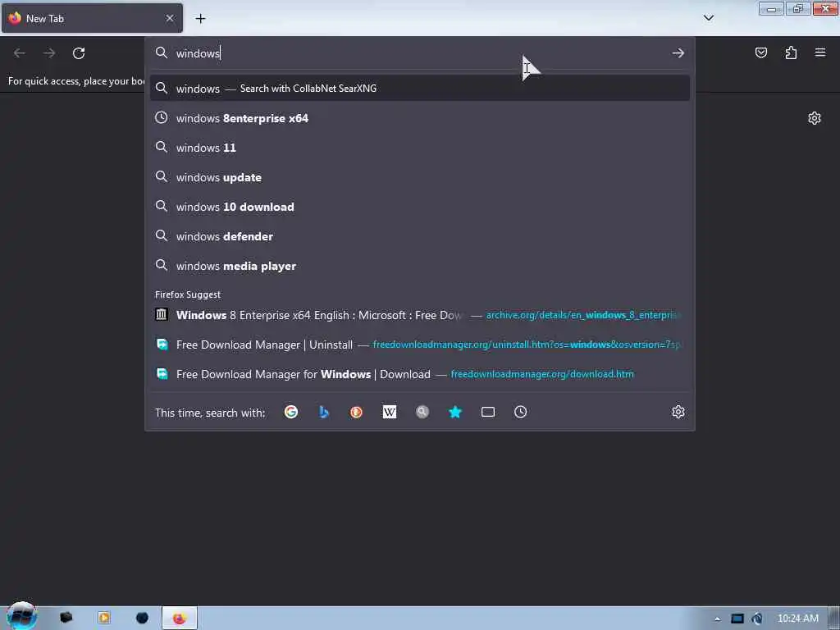Open Windows 8 Enterprise x64 archive.org result

[x=420, y=315]
